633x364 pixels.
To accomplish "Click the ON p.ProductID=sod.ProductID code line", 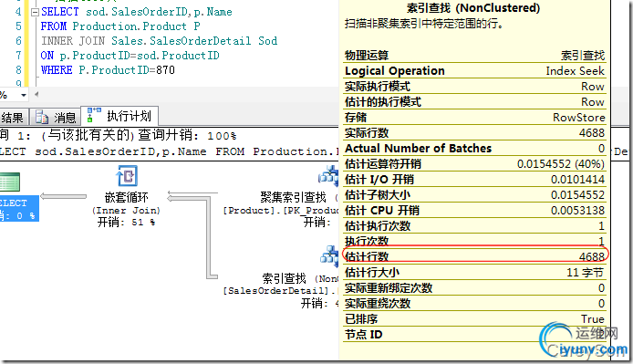I will (x=130, y=56).
